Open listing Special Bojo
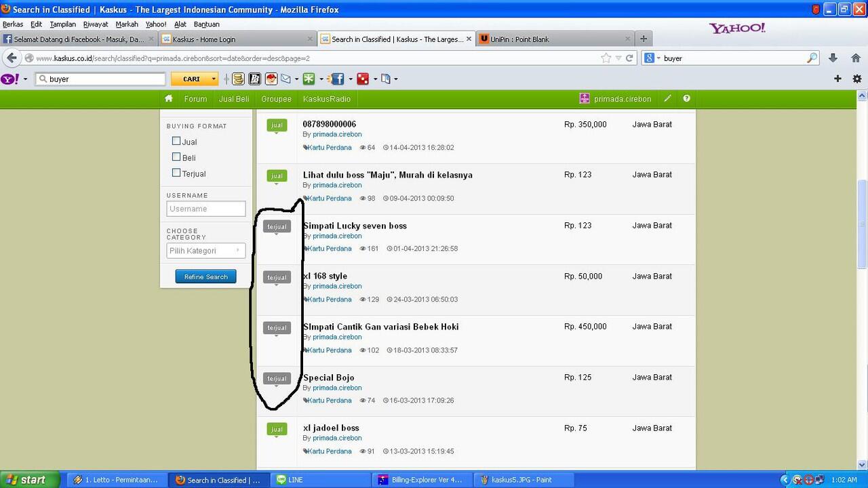Viewport: 868px width, 488px height. tap(328, 378)
